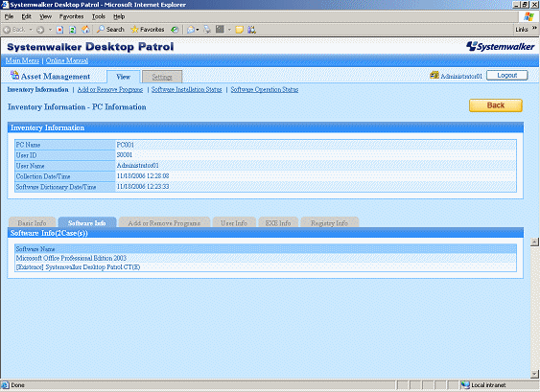Click the Edit page icon in toolbar
The image size is (540, 392).
point(220,30)
